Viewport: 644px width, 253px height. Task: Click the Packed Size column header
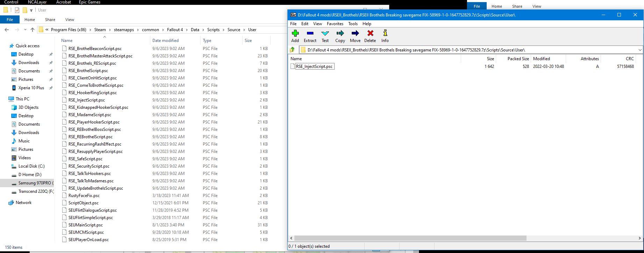[x=518, y=59]
